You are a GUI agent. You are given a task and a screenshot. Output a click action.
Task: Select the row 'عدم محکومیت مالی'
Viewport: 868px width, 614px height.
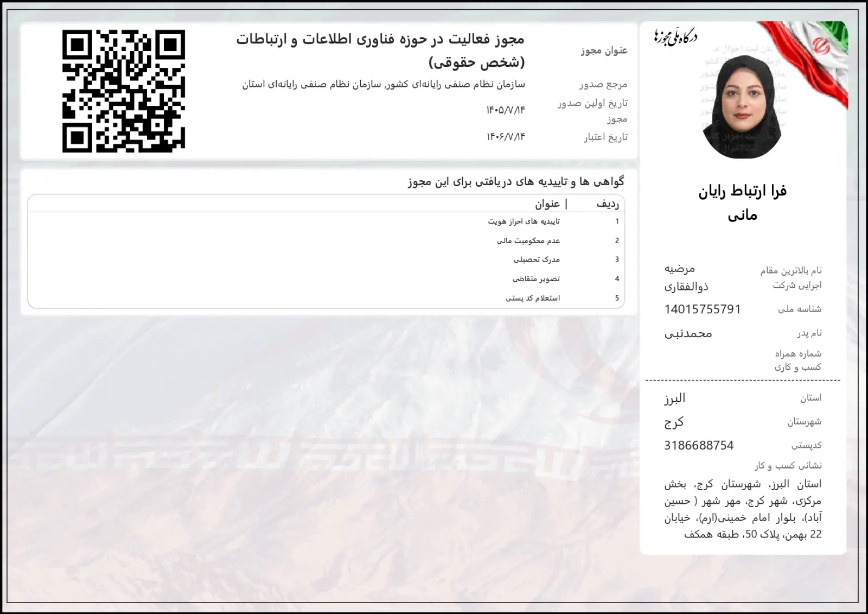pyautogui.click(x=326, y=240)
